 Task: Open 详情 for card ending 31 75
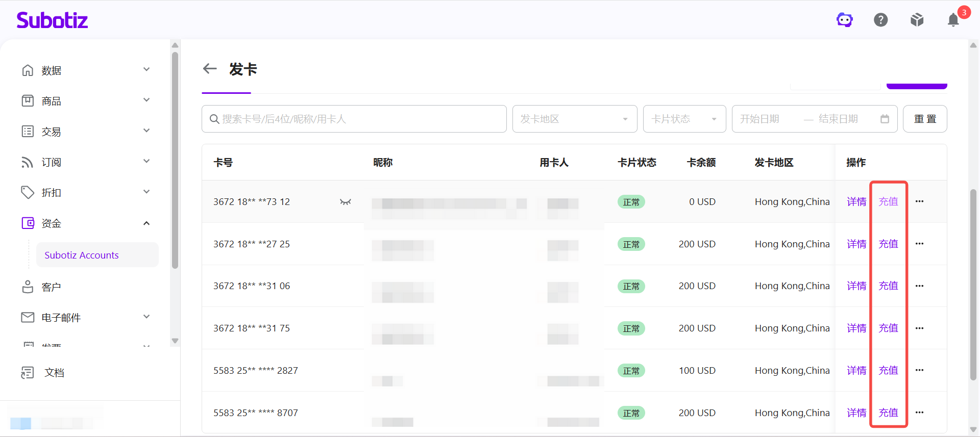tap(856, 328)
